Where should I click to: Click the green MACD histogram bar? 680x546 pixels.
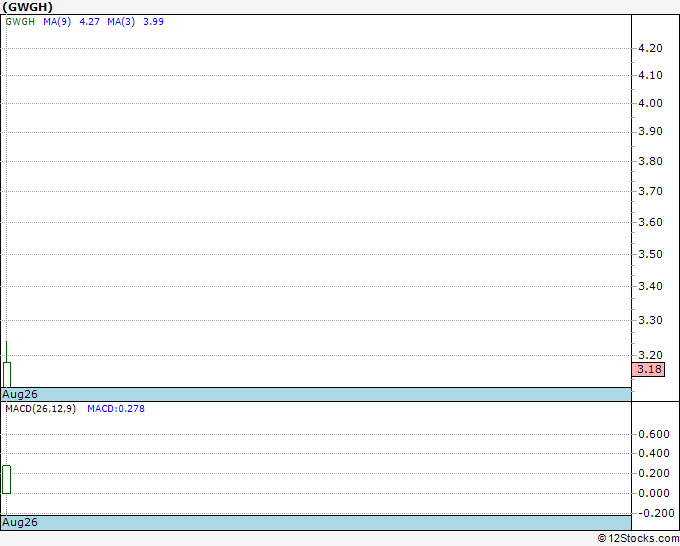click(x=7, y=480)
